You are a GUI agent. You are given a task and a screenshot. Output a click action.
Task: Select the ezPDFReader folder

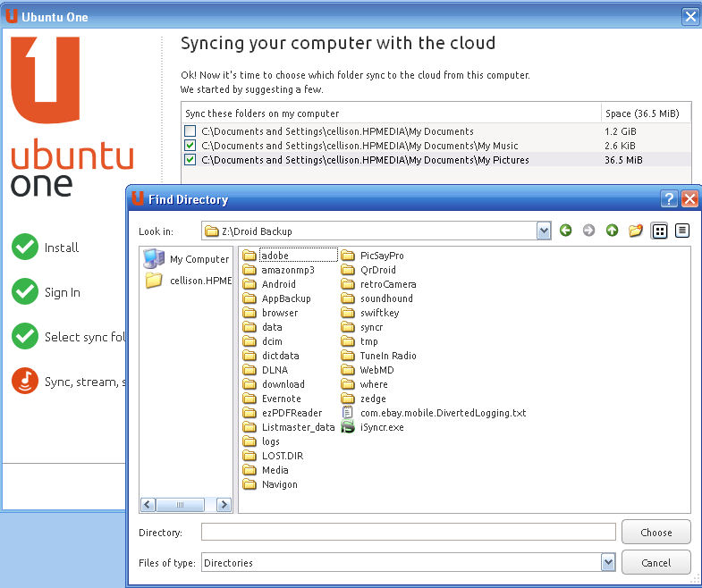pyautogui.click(x=282, y=413)
